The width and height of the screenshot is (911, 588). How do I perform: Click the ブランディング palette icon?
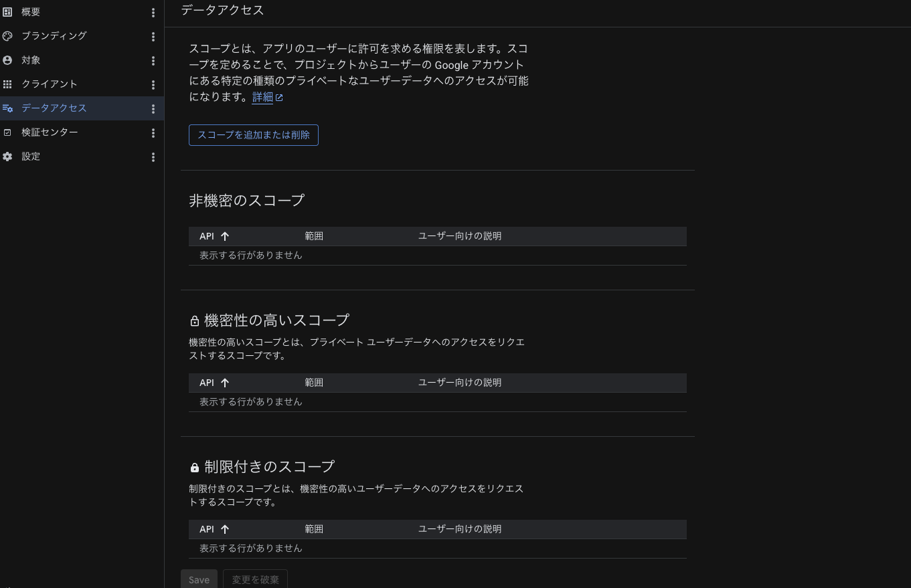point(7,36)
